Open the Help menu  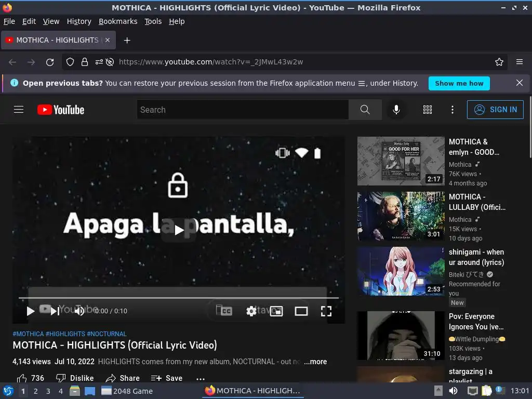coord(177,21)
